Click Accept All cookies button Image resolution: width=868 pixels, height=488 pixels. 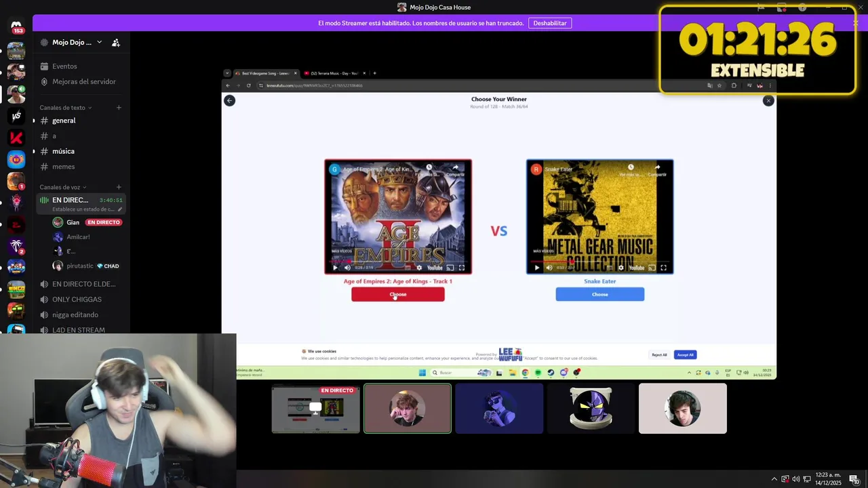(x=685, y=354)
